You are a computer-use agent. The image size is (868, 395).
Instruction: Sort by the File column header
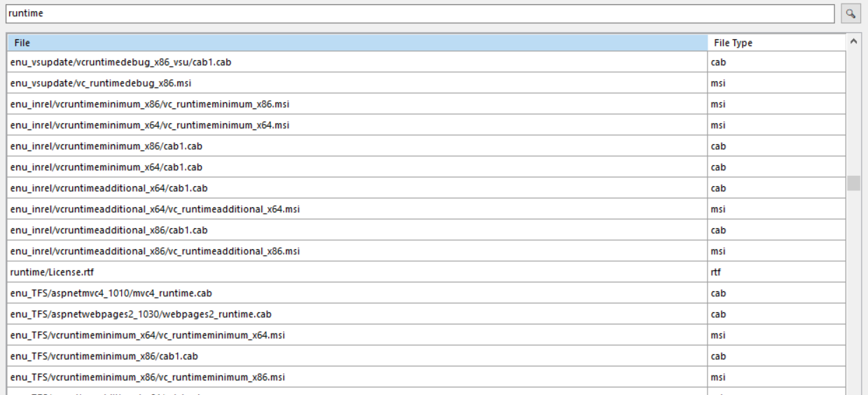click(x=357, y=43)
